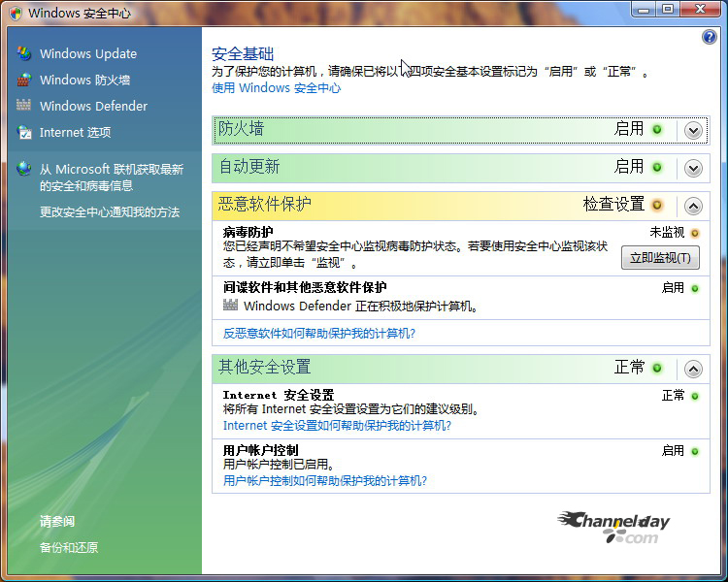Collapse the 恶意软件保护 section with its chevron
This screenshot has height=582, width=728.
pos(693,206)
